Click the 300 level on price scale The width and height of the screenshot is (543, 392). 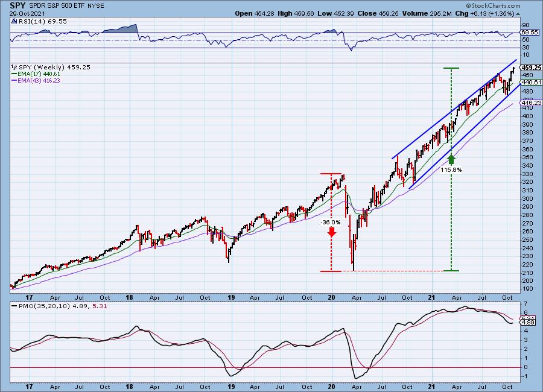(528, 198)
